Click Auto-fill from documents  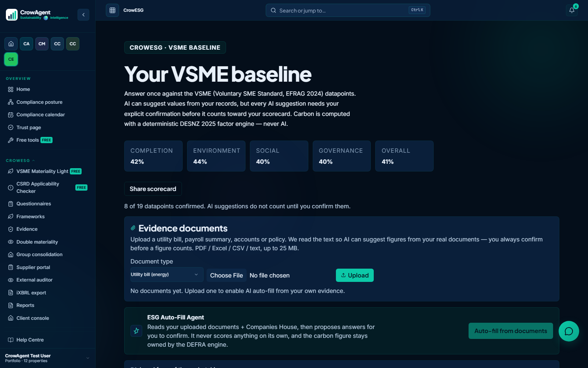coord(510,331)
